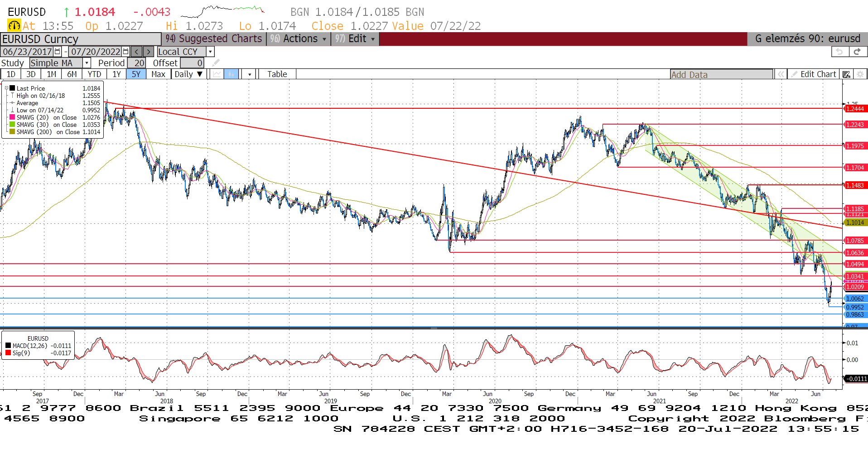This screenshot has width=868, height=454.
Task: Open the end date calendar picker
Action: pyautogui.click(x=125, y=52)
